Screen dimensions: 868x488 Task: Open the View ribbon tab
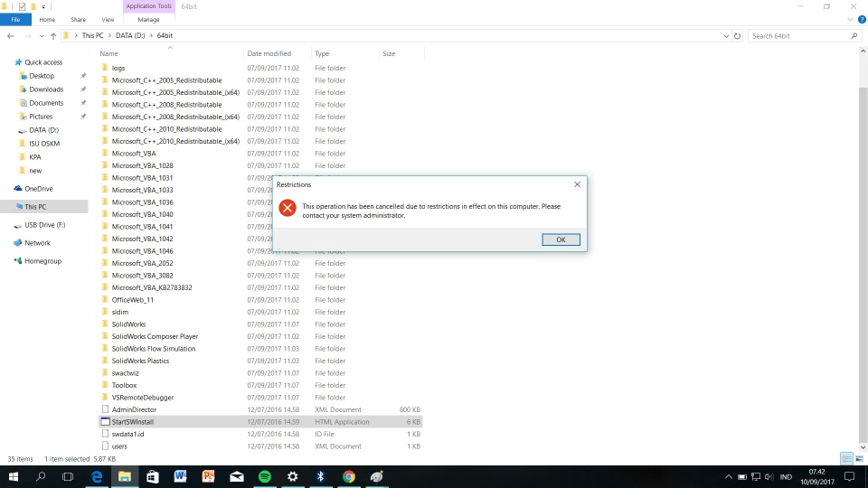tap(108, 19)
